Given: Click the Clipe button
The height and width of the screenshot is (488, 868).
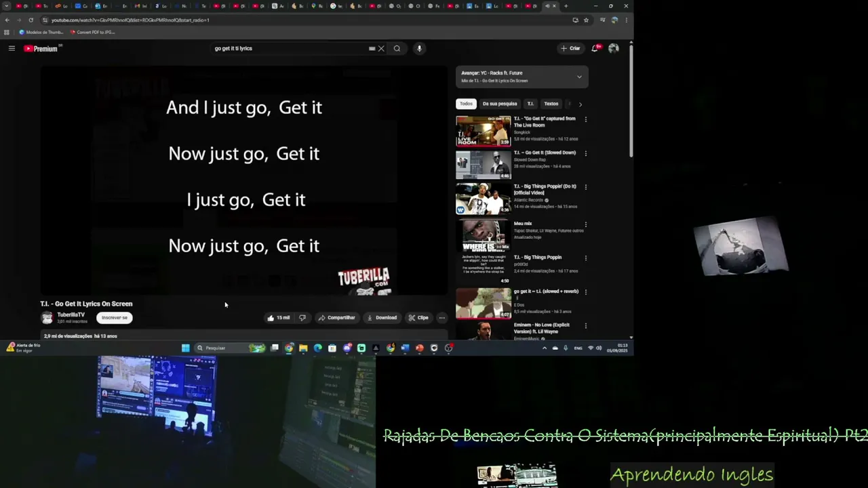Looking at the screenshot, I should [x=418, y=317].
